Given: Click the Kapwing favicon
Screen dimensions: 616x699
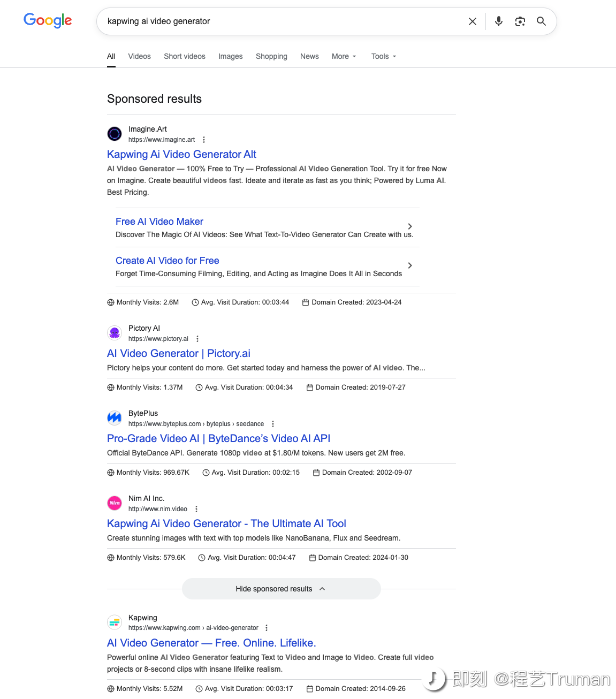Looking at the screenshot, I should tap(115, 622).
